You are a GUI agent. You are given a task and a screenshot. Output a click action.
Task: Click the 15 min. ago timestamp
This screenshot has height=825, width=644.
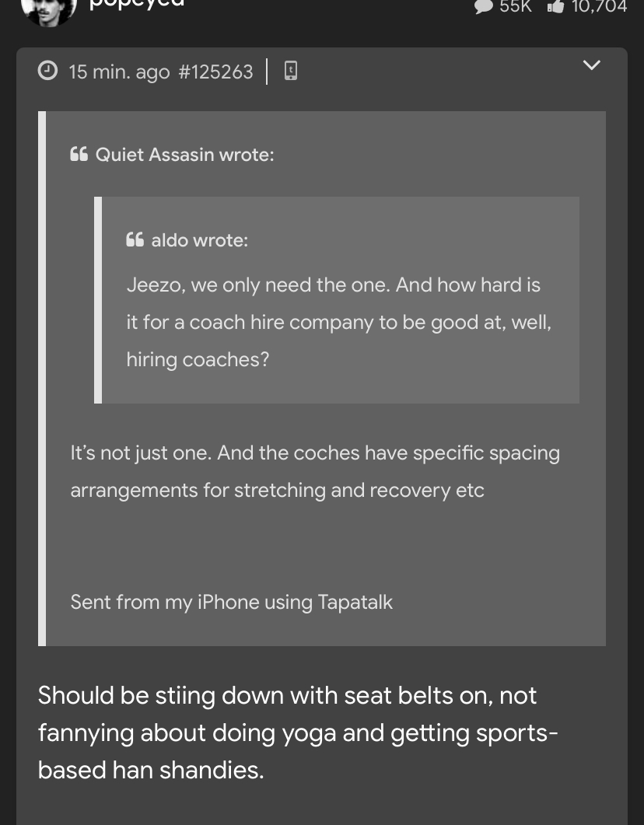[x=119, y=72]
